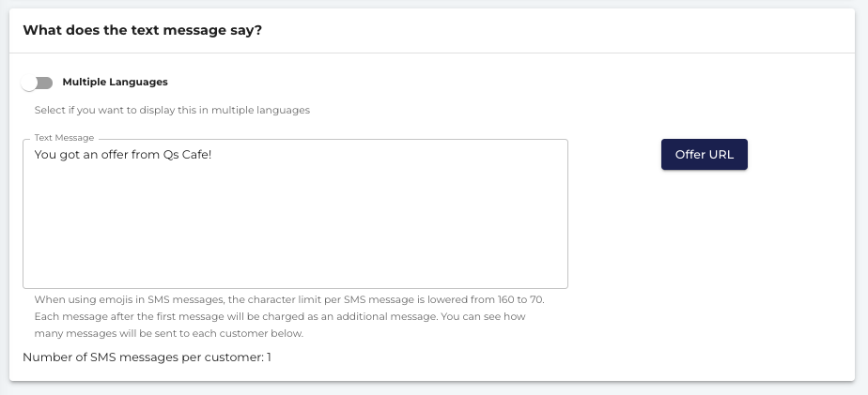
Task: Enable the Multiple Languages toggle switch
Action: point(37,83)
